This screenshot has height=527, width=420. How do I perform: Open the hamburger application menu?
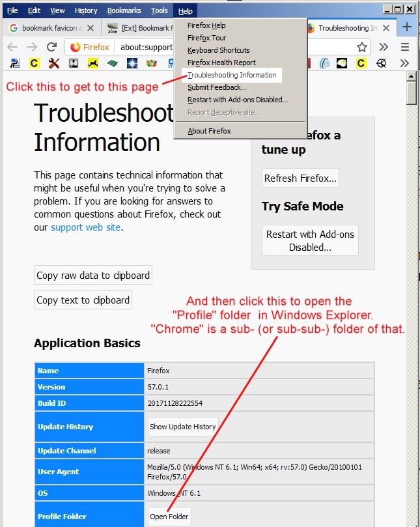coord(405,47)
